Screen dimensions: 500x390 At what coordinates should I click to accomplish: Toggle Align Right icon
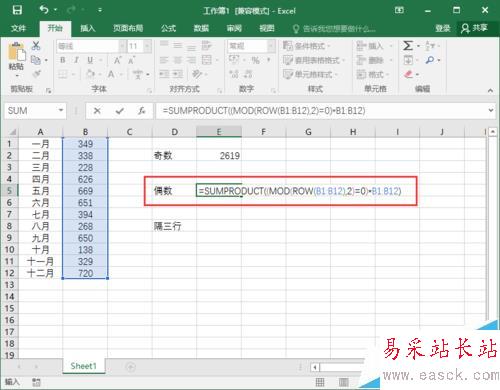[191, 60]
